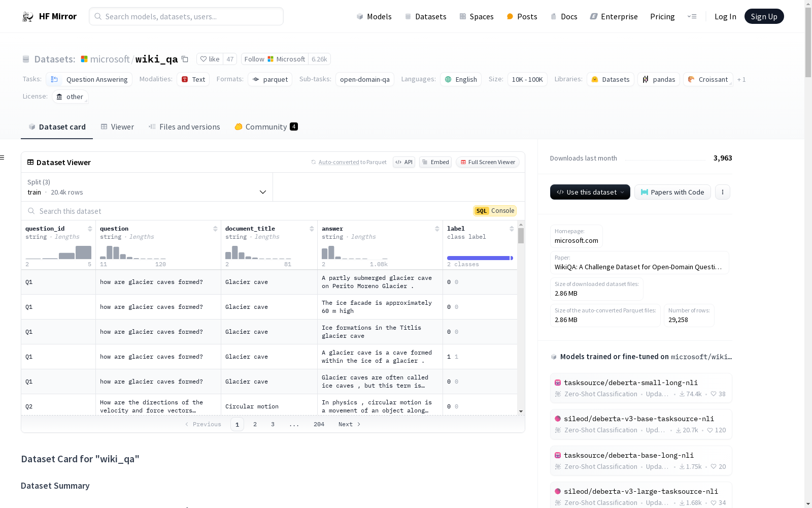Click the HF Mirror logo icon

click(28, 17)
